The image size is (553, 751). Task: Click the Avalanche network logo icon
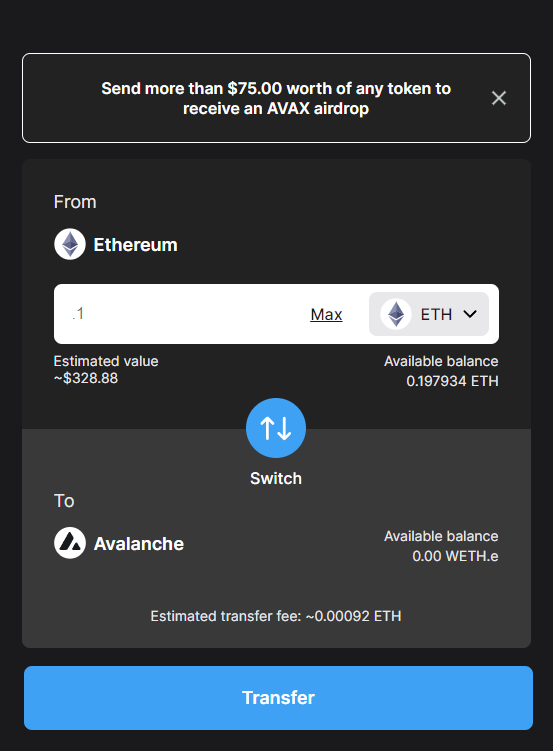coord(70,543)
